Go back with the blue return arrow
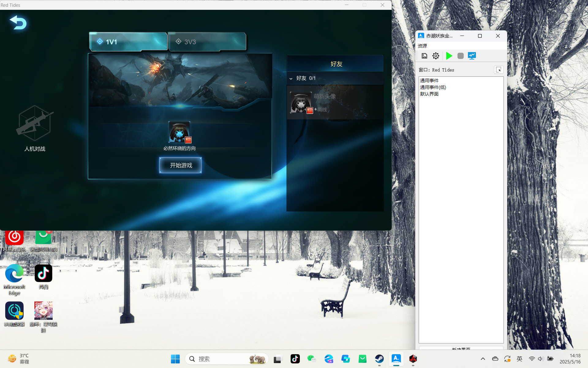Screen dimensions: 588x368 pyautogui.click(x=18, y=23)
